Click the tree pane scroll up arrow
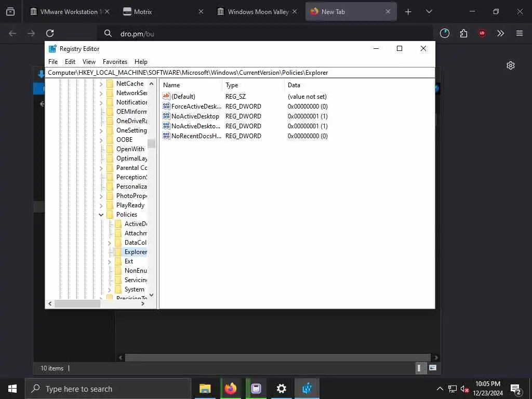This screenshot has height=399, width=532. coord(151,84)
